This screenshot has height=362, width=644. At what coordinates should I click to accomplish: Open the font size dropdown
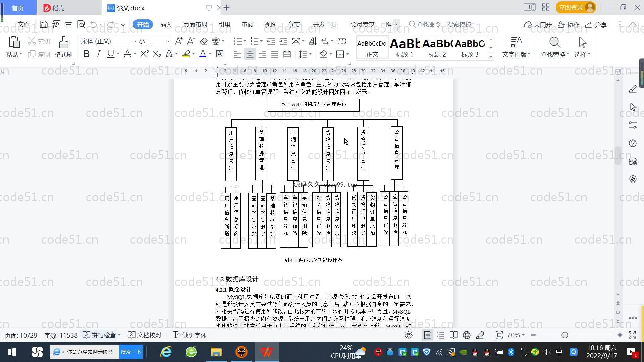tap(168, 41)
